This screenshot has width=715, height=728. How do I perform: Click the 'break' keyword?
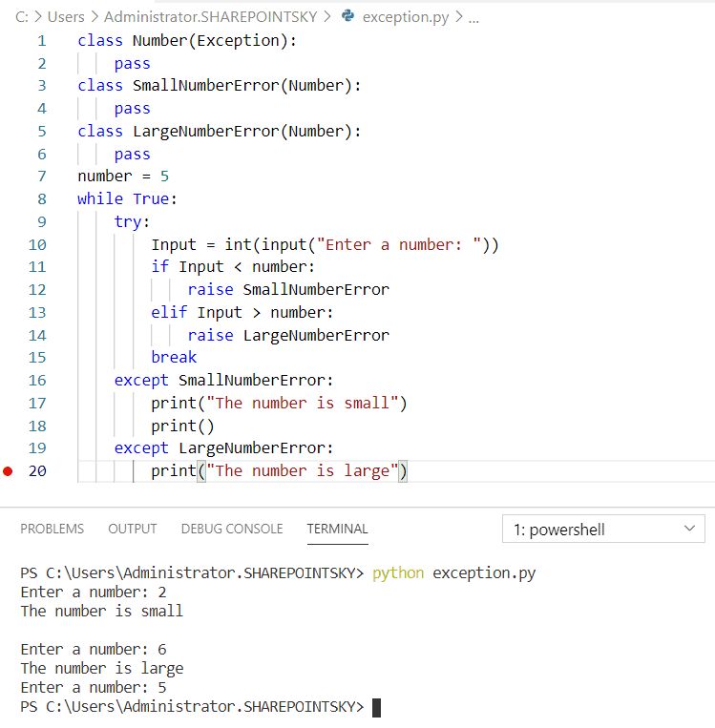coord(174,358)
